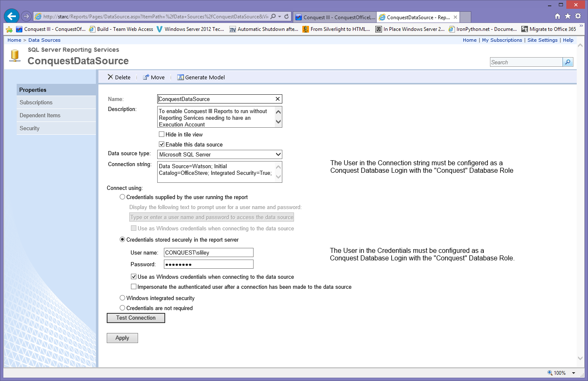The height and width of the screenshot is (381, 588).
Task: Open blank new tab button
Action: coord(465,17)
